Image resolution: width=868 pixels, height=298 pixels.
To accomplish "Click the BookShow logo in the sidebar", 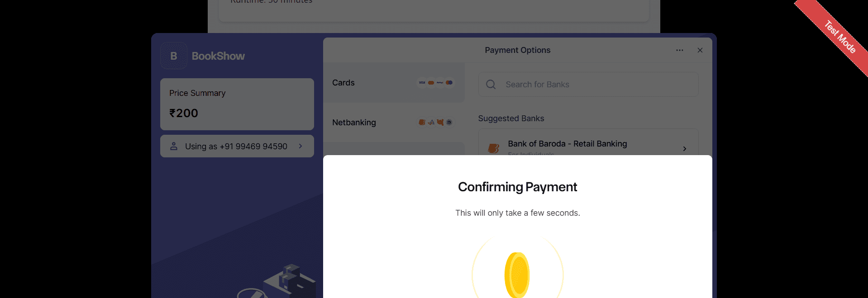I will point(173,56).
